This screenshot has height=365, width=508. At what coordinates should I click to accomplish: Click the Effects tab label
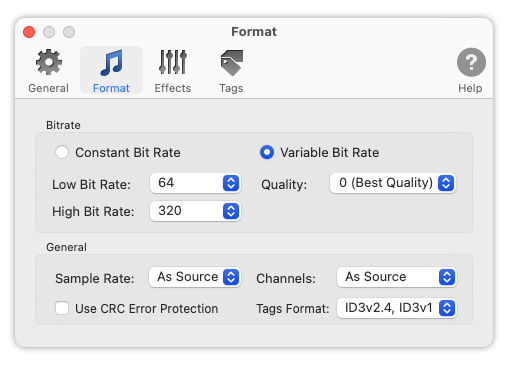coord(173,88)
